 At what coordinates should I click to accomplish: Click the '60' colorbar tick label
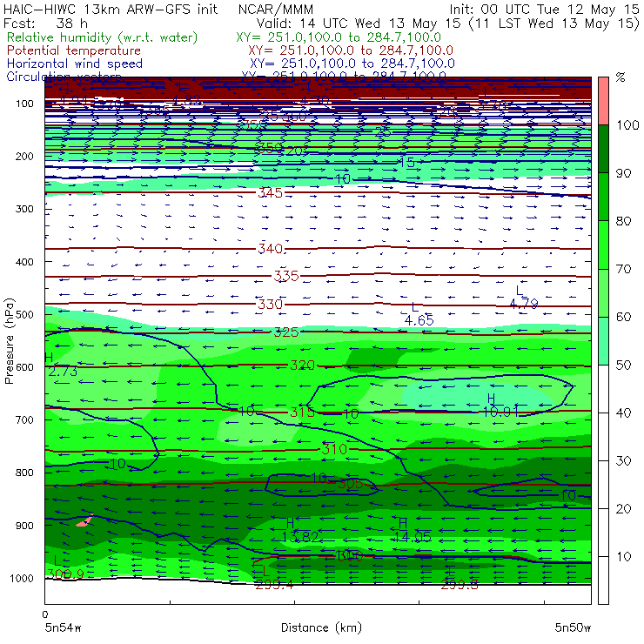tap(623, 317)
